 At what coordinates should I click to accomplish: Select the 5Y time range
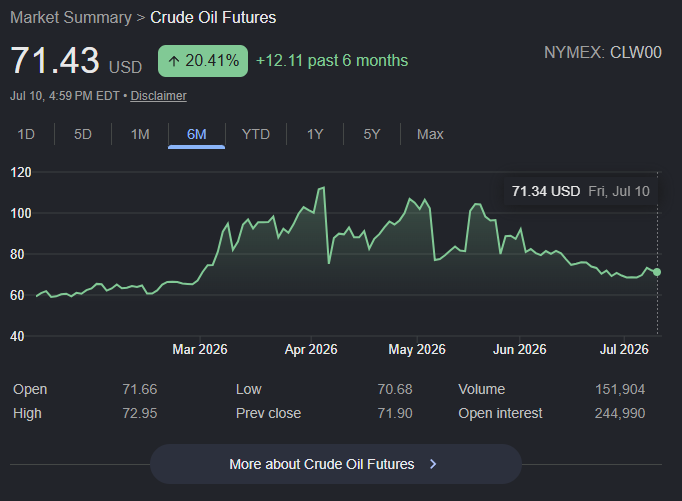pos(372,134)
